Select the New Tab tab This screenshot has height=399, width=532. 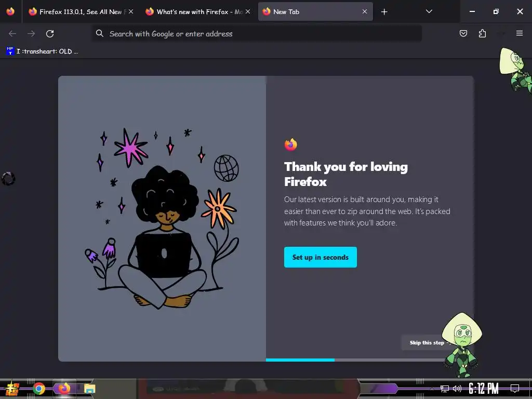[x=315, y=11]
